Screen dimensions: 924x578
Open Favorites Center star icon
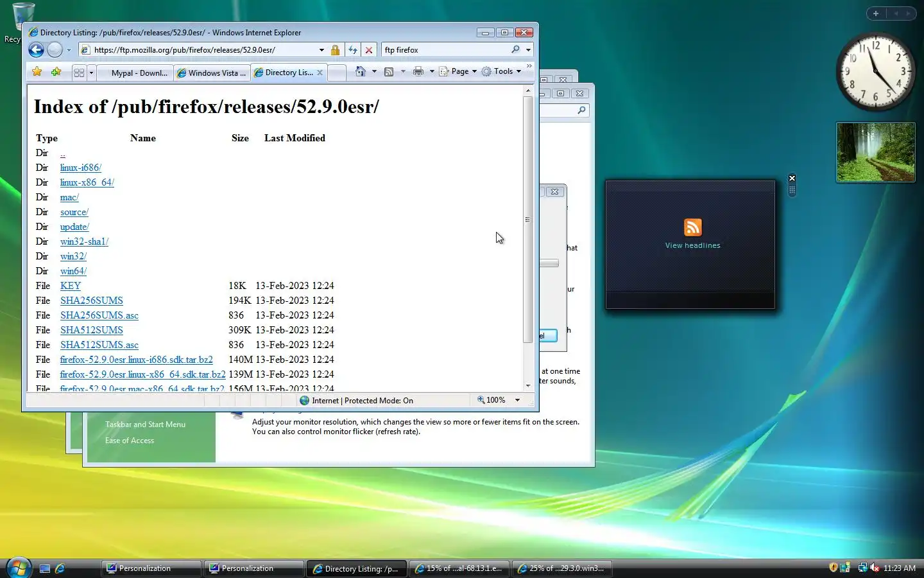tap(37, 72)
